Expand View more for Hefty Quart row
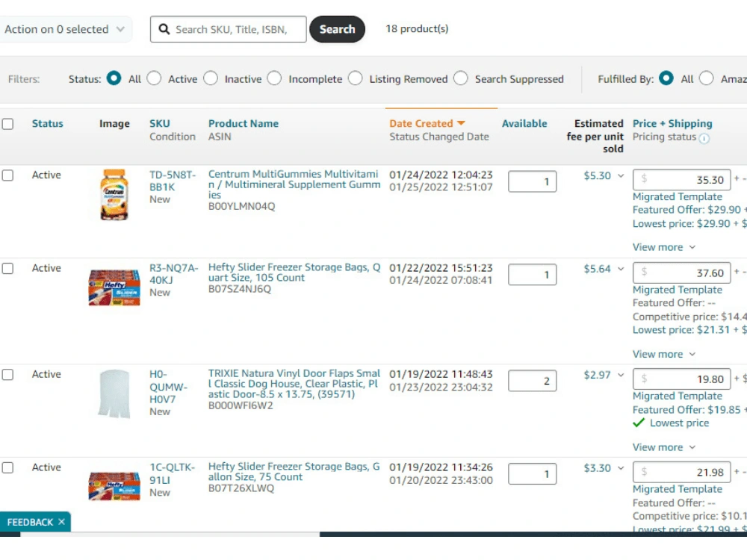 click(664, 354)
